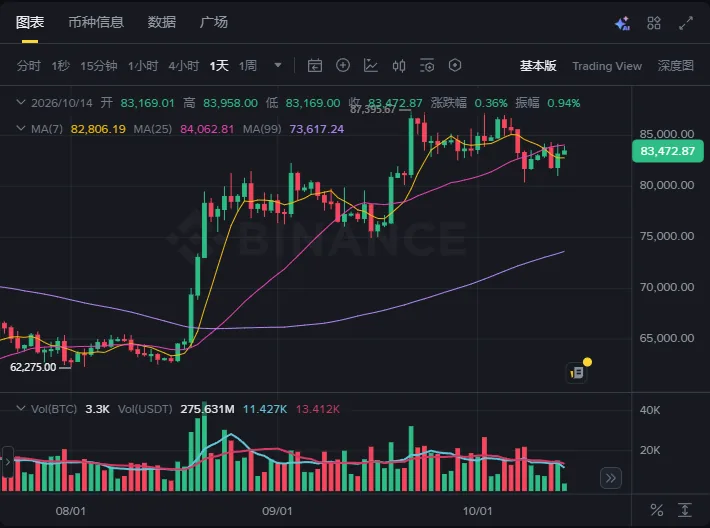This screenshot has width=710, height=528.
Task: Select the 1秒 interval
Action: [61, 66]
